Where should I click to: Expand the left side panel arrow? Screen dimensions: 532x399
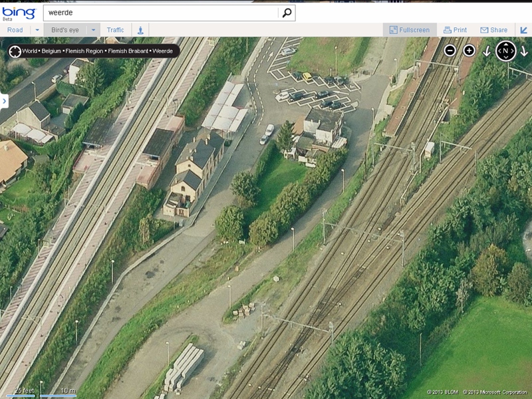click(4, 100)
